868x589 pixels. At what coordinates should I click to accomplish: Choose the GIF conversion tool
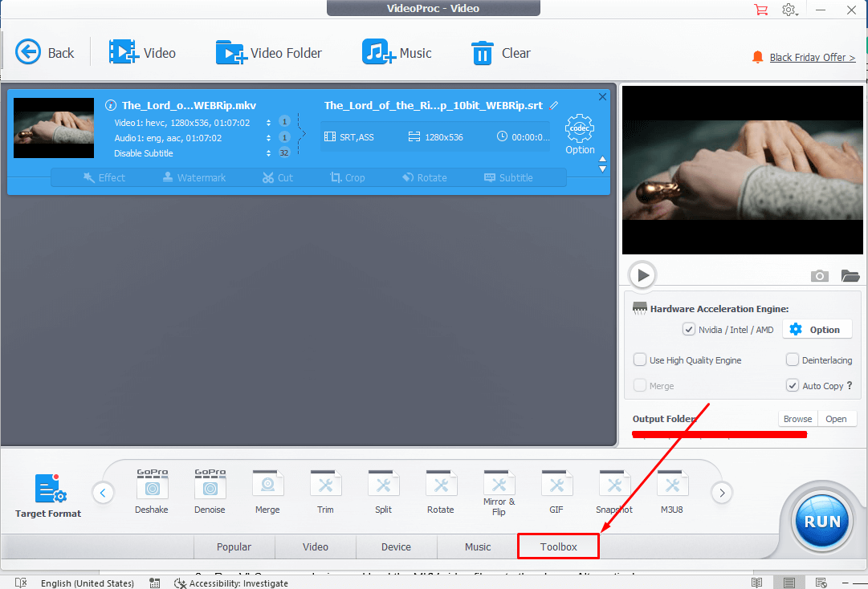click(556, 485)
